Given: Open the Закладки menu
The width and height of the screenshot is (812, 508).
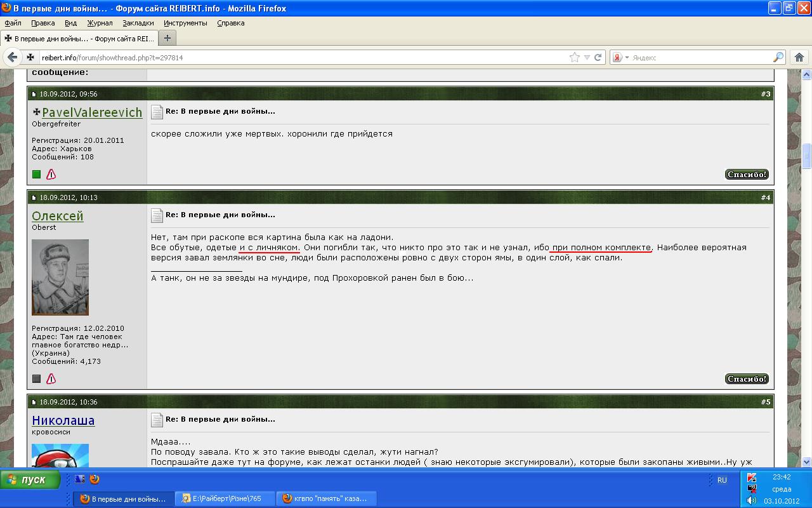Looking at the screenshot, I should [x=138, y=23].
